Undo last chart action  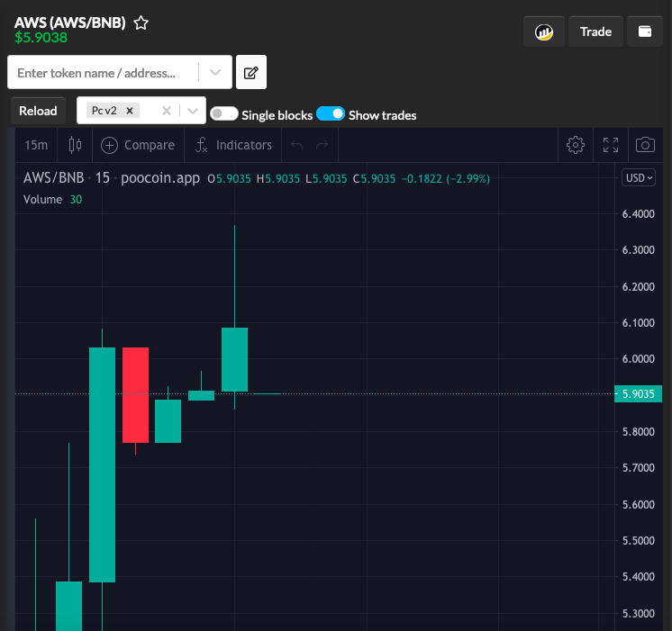point(297,145)
